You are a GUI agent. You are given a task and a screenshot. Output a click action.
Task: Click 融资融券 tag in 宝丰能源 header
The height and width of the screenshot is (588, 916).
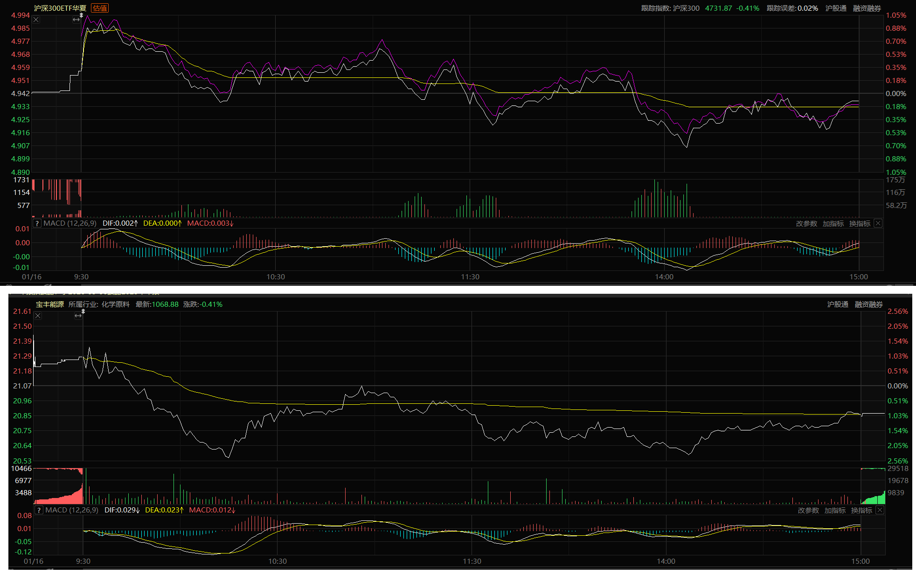point(868,304)
